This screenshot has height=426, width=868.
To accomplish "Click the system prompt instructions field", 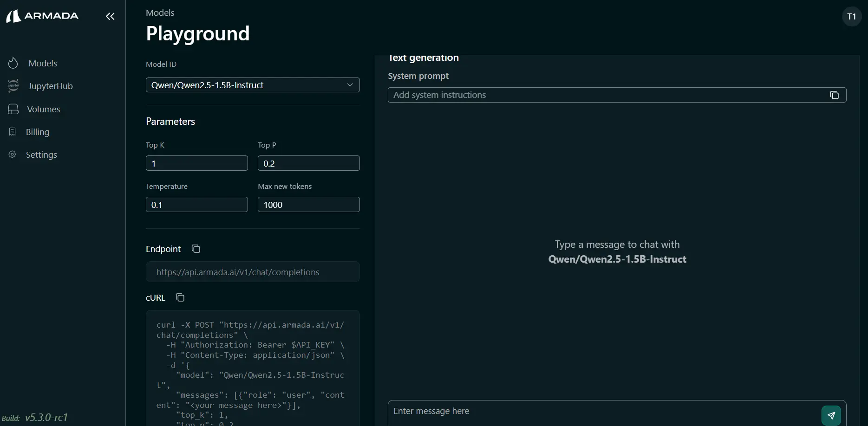I will pyautogui.click(x=617, y=95).
